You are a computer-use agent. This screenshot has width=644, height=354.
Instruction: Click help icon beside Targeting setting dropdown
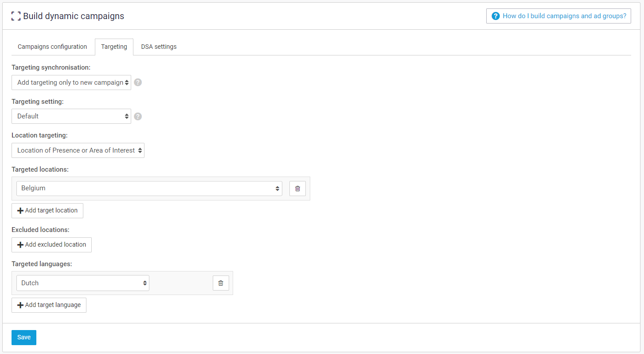[x=138, y=116]
